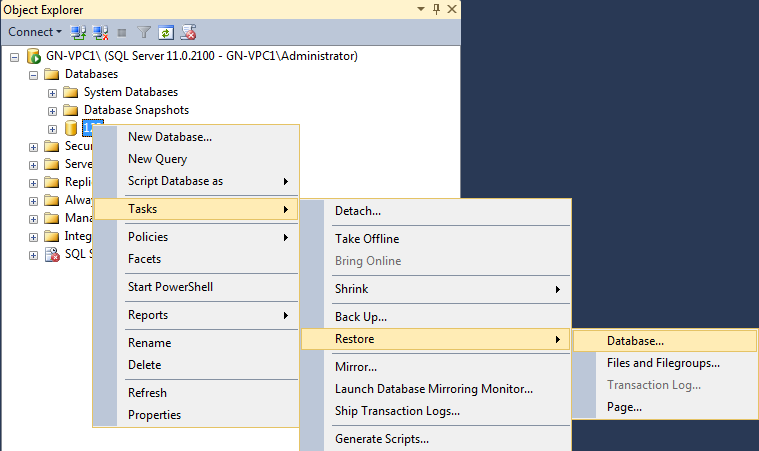Viewport: 759px width, 451px height.
Task: Collapse the Databases tree node
Action: [33, 74]
